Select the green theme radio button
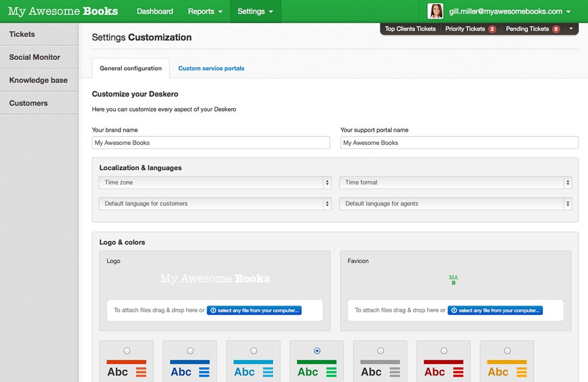 click(x=317, y=351)
